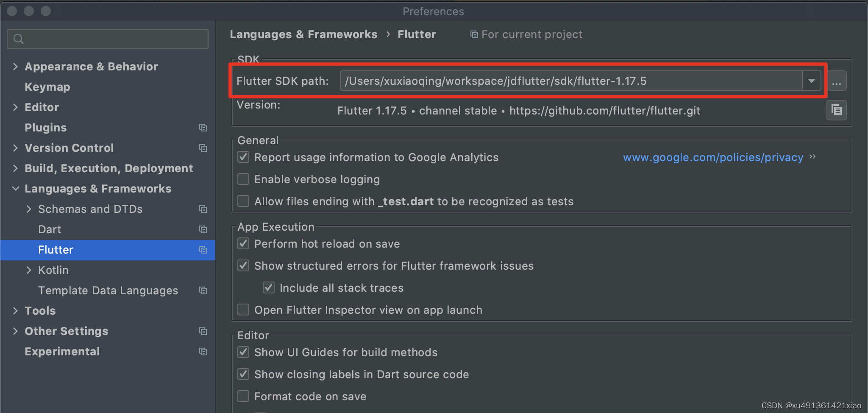Select Dart in the settings tree
This screenshot has width=868, height=413.
pyautogui.click(x=50, y=229)
